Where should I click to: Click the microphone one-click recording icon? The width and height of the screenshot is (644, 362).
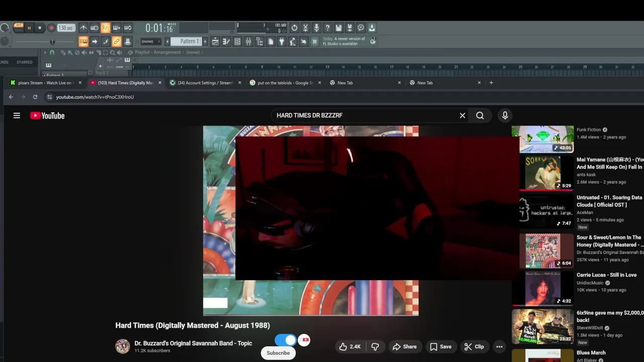(x=316, y=28)
